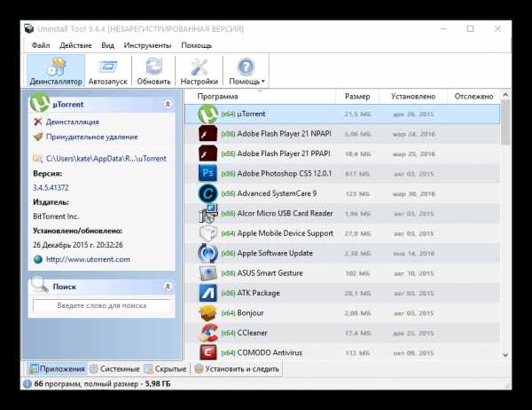Viewport: 532px width, 410px height.
Task: Open the Вид menu
Action: 107,45
